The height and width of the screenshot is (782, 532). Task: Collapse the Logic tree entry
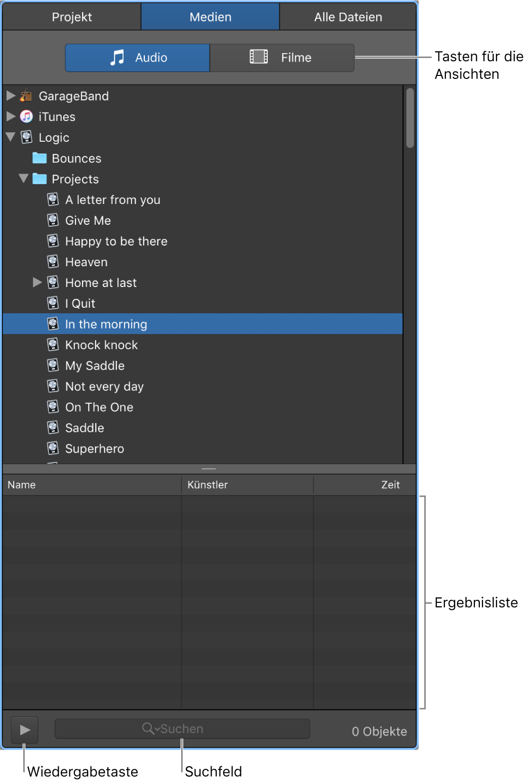point(11,137)
